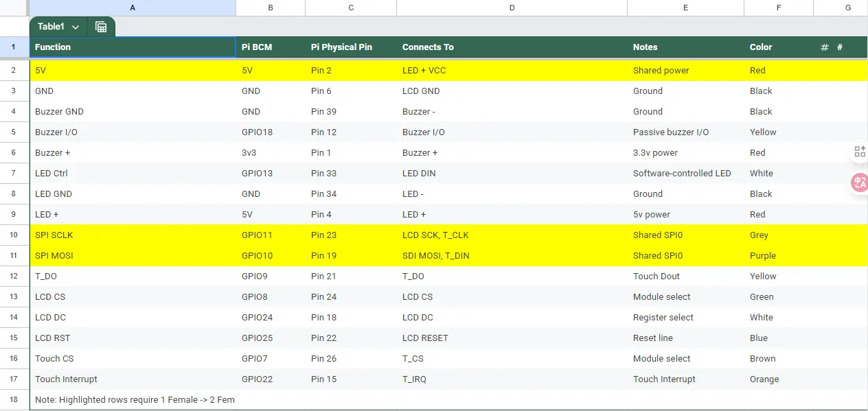Click the grid-plus widget icon on right edge
The height and width of the screenshot is (411, 868).
(x=859, y=152)
